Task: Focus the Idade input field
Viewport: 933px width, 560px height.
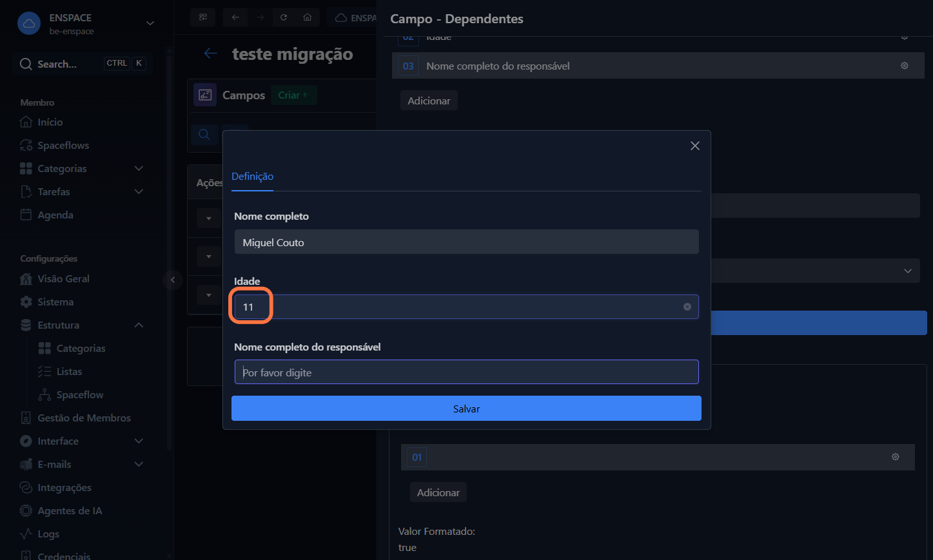Action: tap(466, 307)
